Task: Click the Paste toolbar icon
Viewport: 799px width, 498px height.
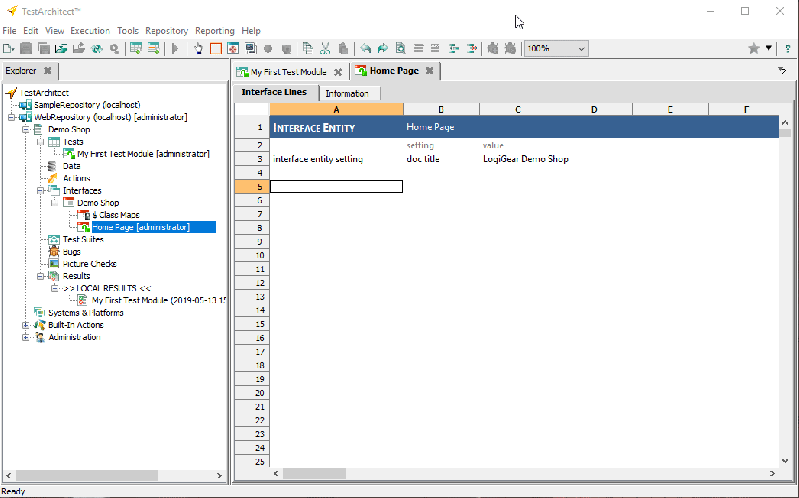Action: point(343,48)
